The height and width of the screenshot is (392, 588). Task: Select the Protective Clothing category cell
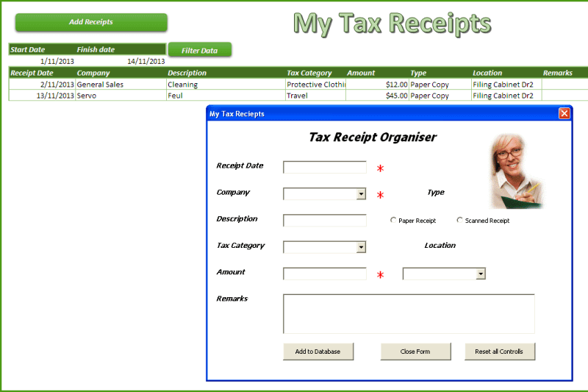click(x=316, y=85)
